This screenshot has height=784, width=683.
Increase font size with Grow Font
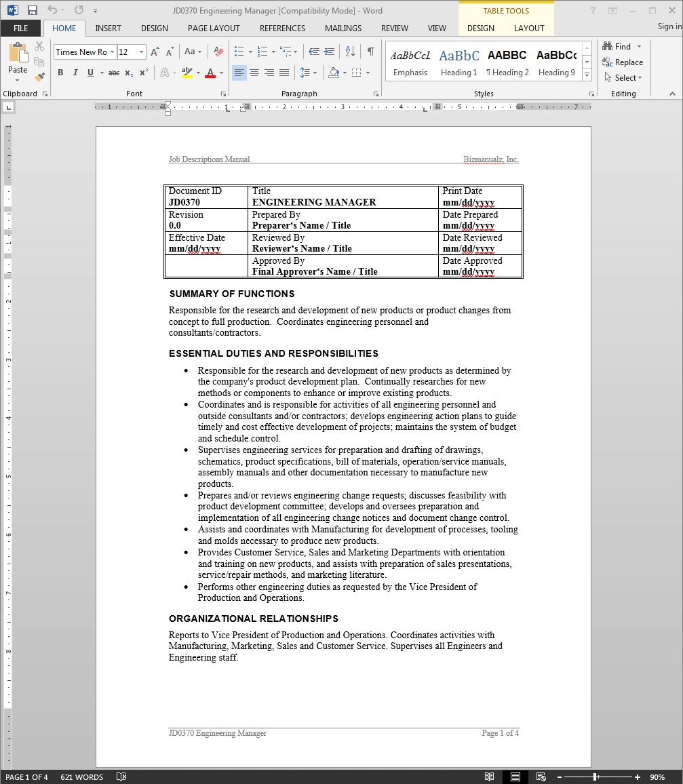[155, 52]
